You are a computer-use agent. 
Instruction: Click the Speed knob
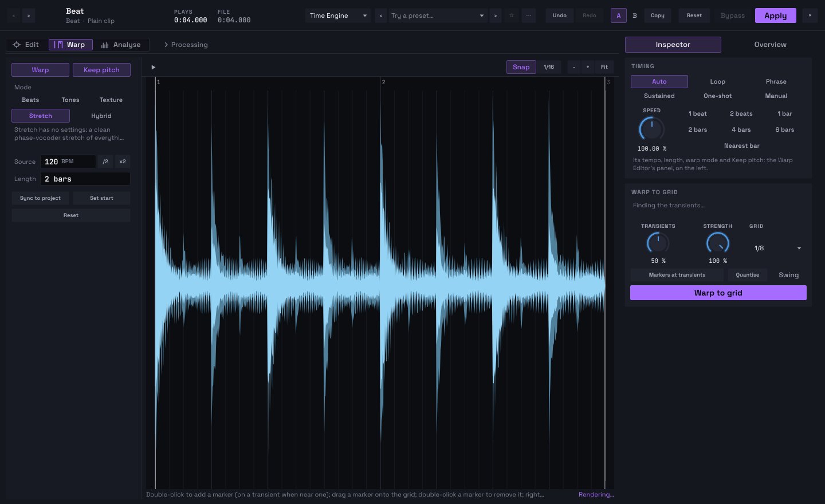coord(652,128)
